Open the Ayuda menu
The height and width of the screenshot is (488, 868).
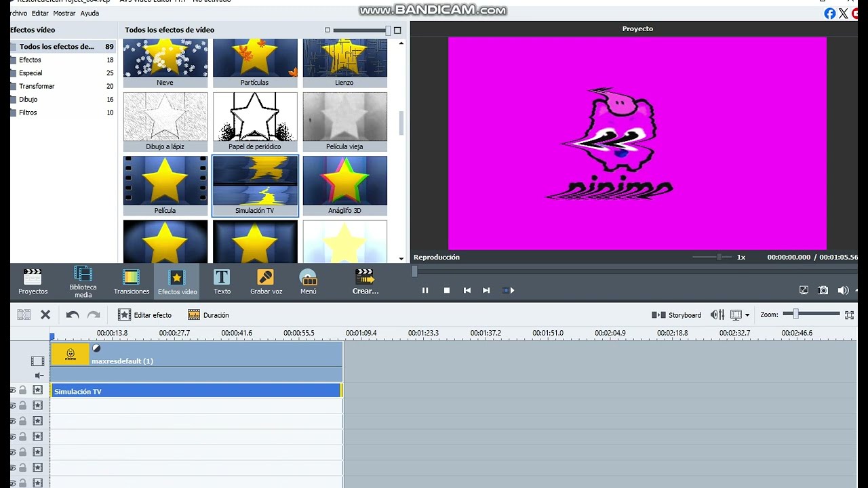[x=90, y=13]
